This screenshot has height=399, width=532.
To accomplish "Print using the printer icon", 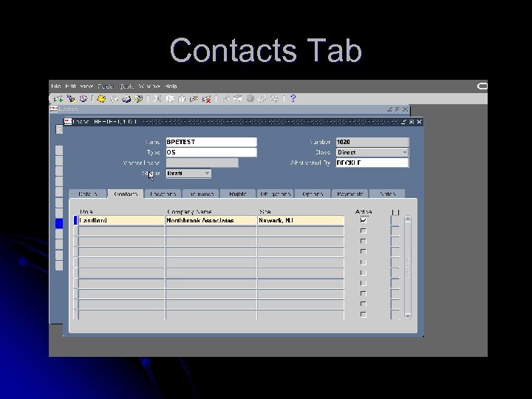I will 126,99.
